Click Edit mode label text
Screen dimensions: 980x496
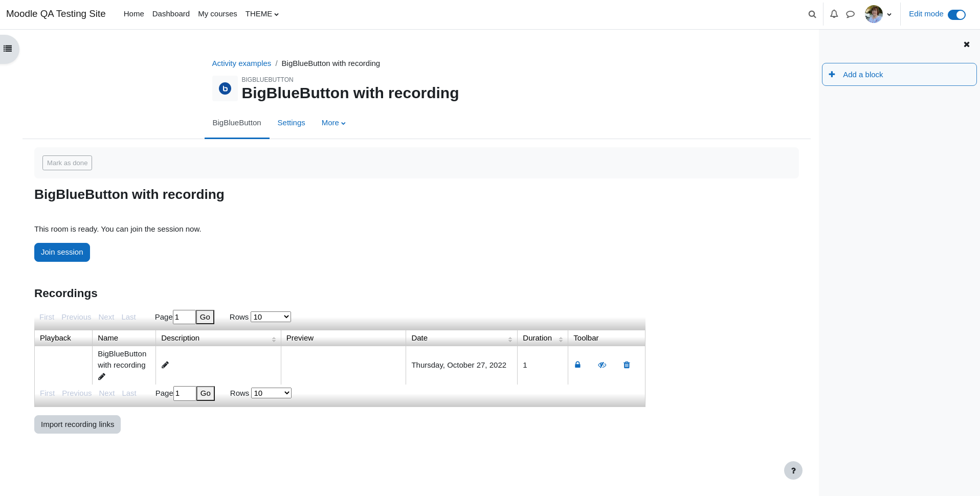click(x=926, y=14)
